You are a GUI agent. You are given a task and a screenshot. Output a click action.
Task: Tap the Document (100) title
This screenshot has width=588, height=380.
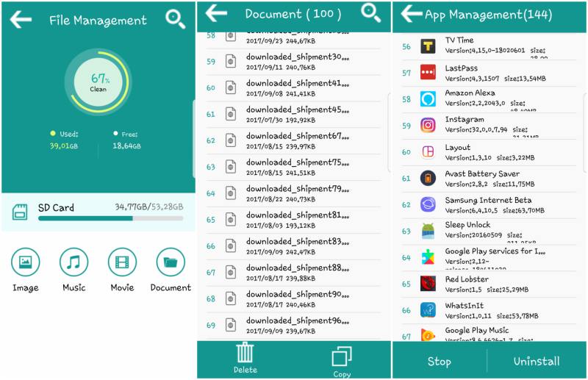tap(293, 14)
